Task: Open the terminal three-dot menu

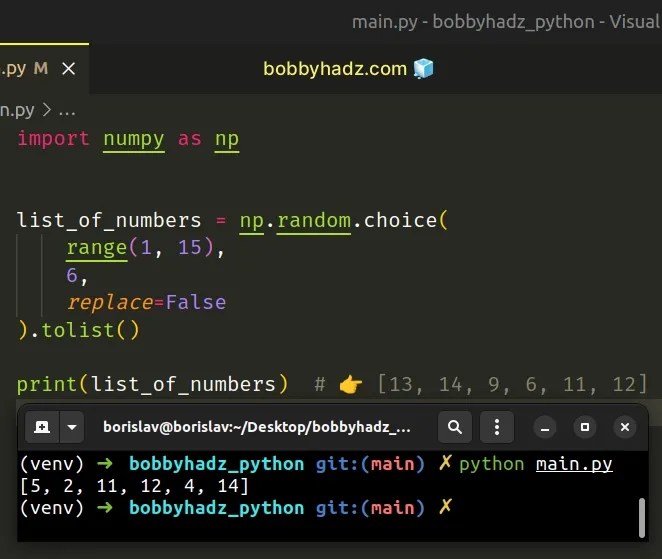Action: pos(497,427)
